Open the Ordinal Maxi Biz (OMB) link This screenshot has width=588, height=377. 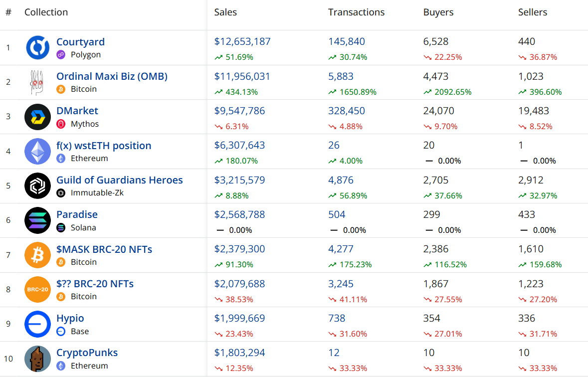pyautogui.click(x=112, y=76)
